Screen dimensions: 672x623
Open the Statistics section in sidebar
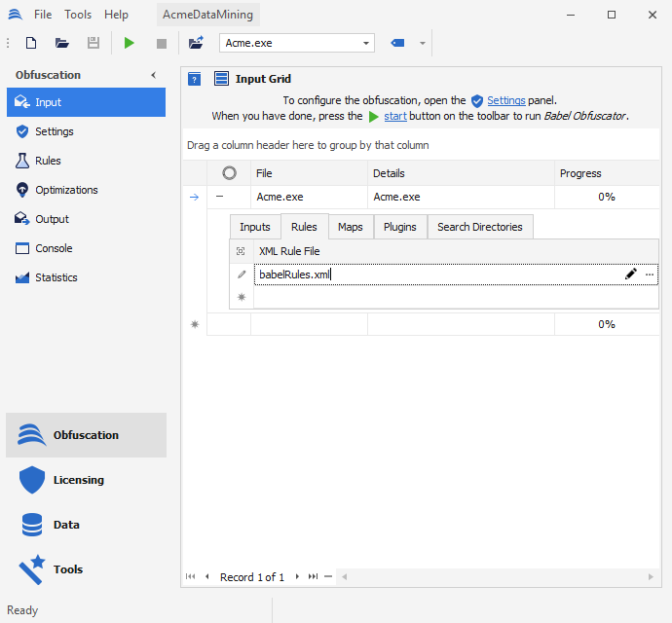pyautogui.click(x=56, y=277)
